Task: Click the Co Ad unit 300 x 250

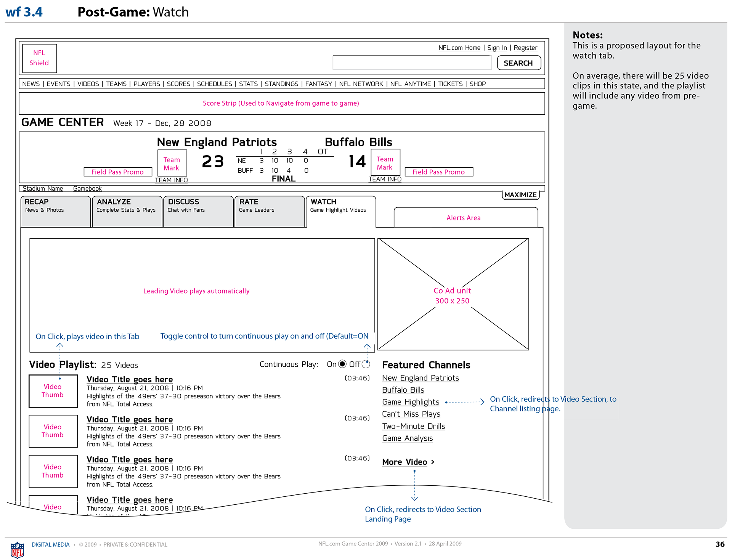Action: coord(453,294)
